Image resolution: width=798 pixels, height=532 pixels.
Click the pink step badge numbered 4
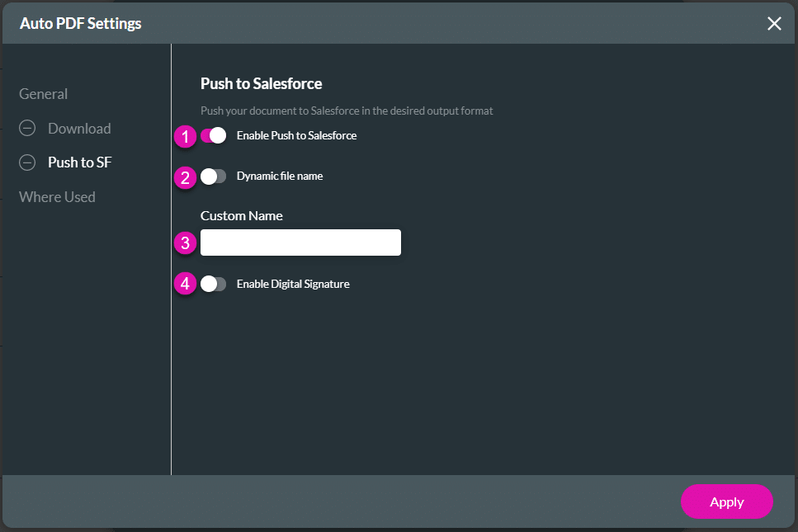tap(185, 284)
